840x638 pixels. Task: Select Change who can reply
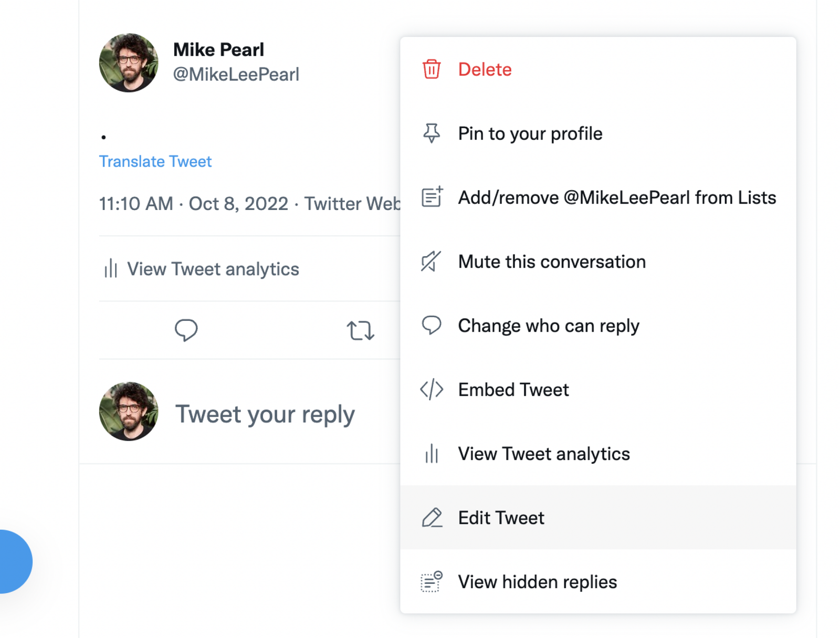click(x=548, y=325)
